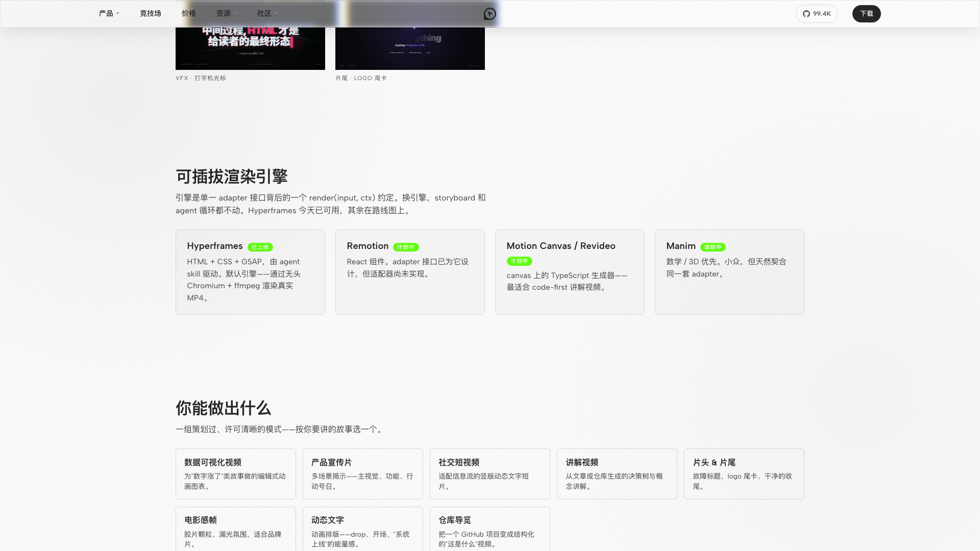Click the 调研中 badge beside Manim
Viewport: 980px width, 551px height.
pos(713,247)
